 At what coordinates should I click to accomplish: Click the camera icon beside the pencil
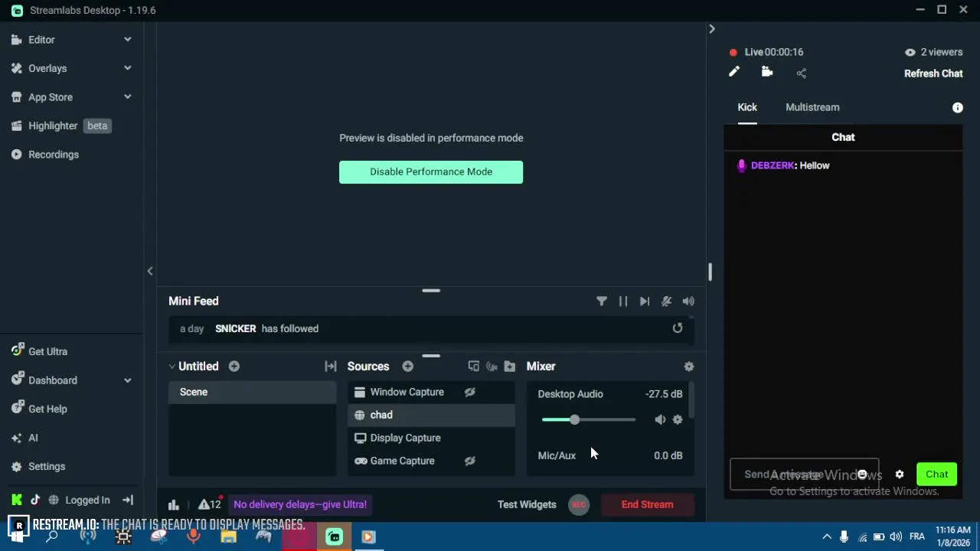point(767,72)
